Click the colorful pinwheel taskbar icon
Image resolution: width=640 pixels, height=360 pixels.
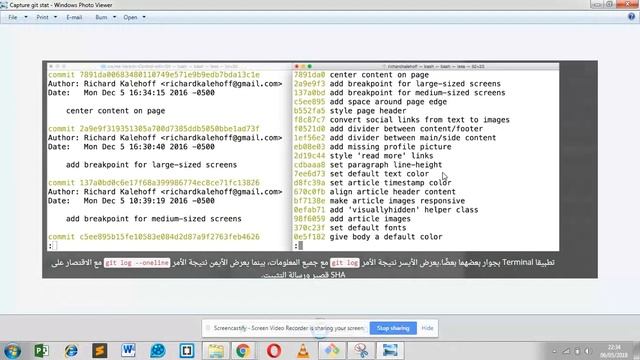(331, 351)
